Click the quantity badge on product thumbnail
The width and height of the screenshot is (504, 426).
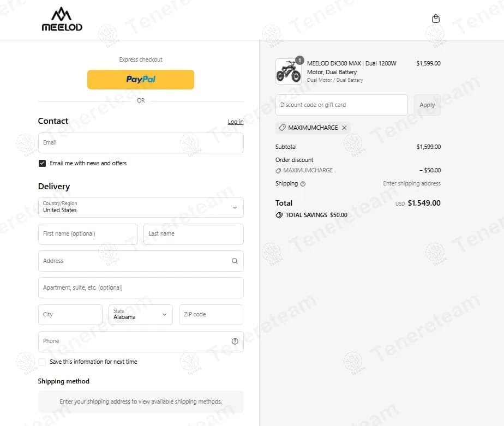pyautogui.click(x=299, y=60)
